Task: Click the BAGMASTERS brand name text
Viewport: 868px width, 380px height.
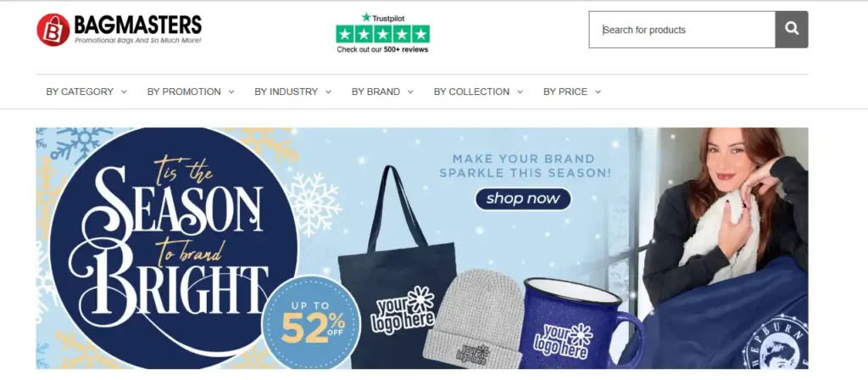Action: pyautogui.click(x=138, y=25)
